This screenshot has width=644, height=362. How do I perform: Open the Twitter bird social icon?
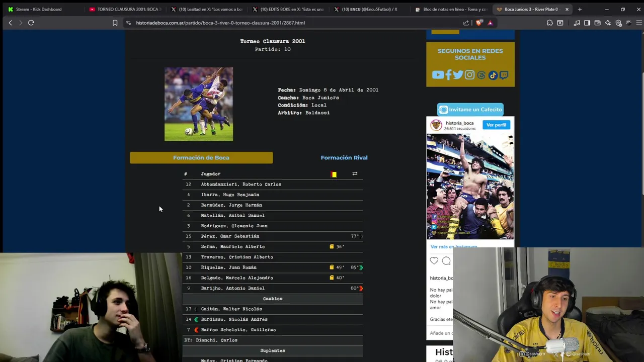coord(458,75)
